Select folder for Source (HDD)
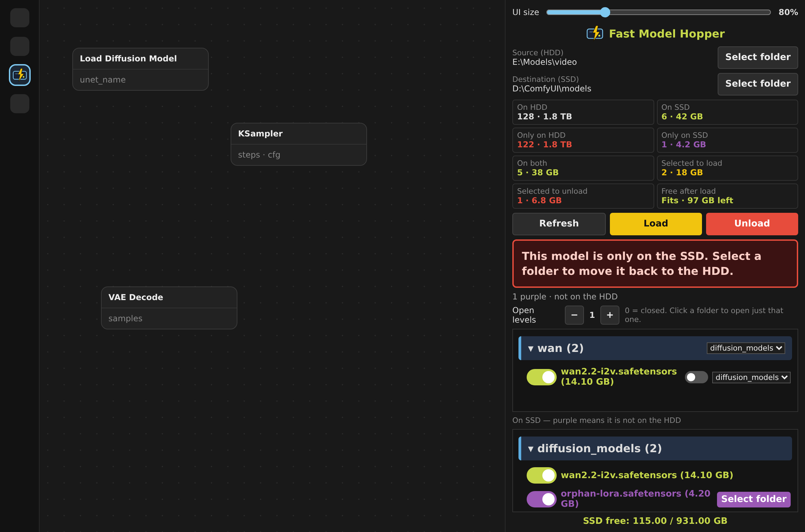Screen dimensions: 805x532 pos(758,57)
